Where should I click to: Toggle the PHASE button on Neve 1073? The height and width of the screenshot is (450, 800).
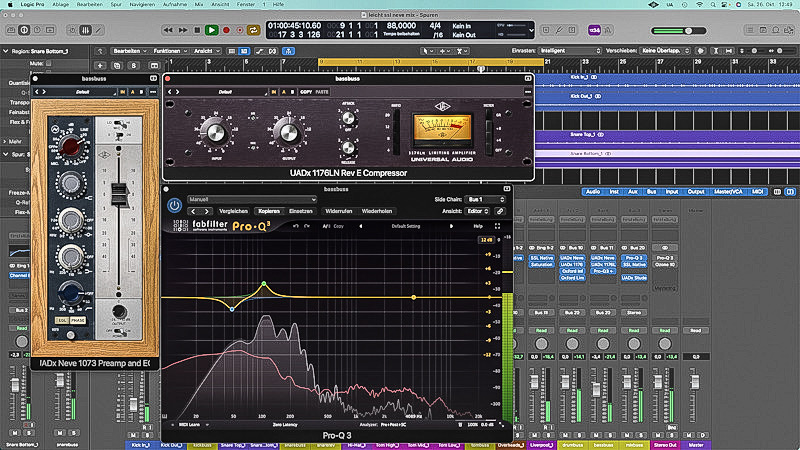click(x=78, y=320)
